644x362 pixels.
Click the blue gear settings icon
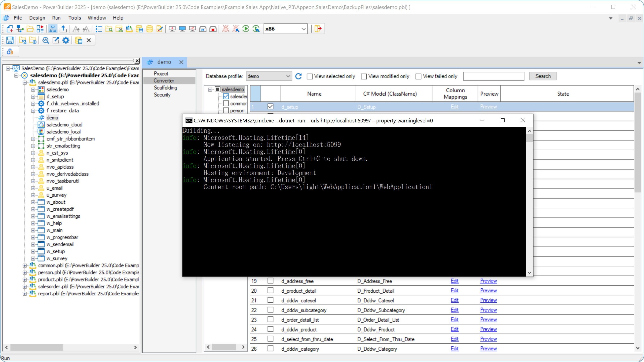[x=66, y=40]
